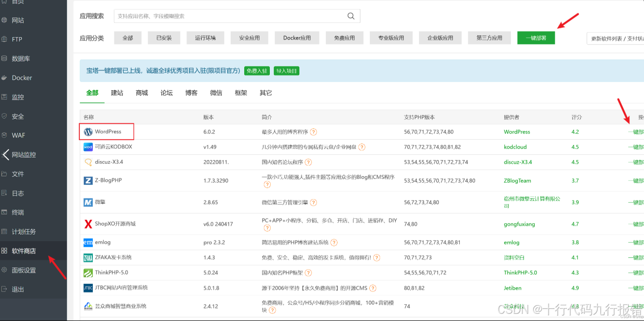Image resolution: width=644 pixels, height=321 pixels.
Task: Click the Z-BlogPHP app icon
Action: click(x=88, y=180)
